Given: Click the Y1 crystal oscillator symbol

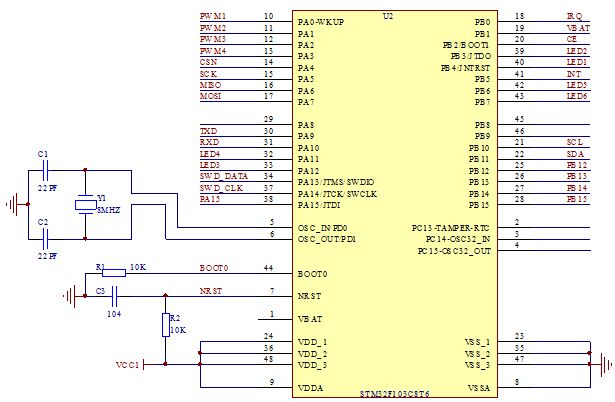Looking at the screenshot, I should (x=85, y=205).
